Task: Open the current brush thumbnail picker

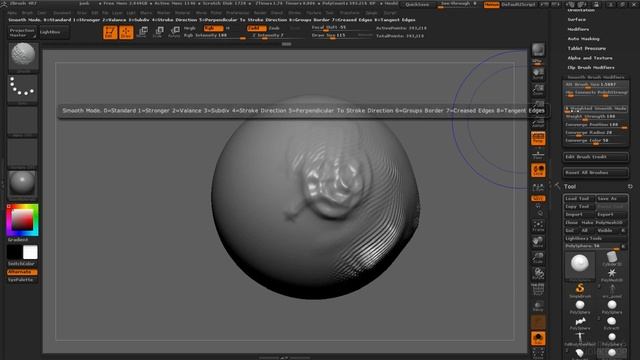Action: [23, 56]
